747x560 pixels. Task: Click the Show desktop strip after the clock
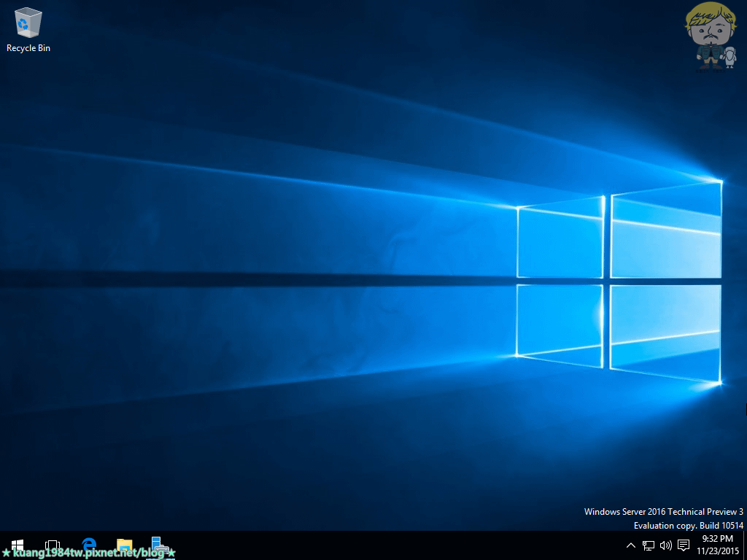pyautogui.click(x=745, y=545)
